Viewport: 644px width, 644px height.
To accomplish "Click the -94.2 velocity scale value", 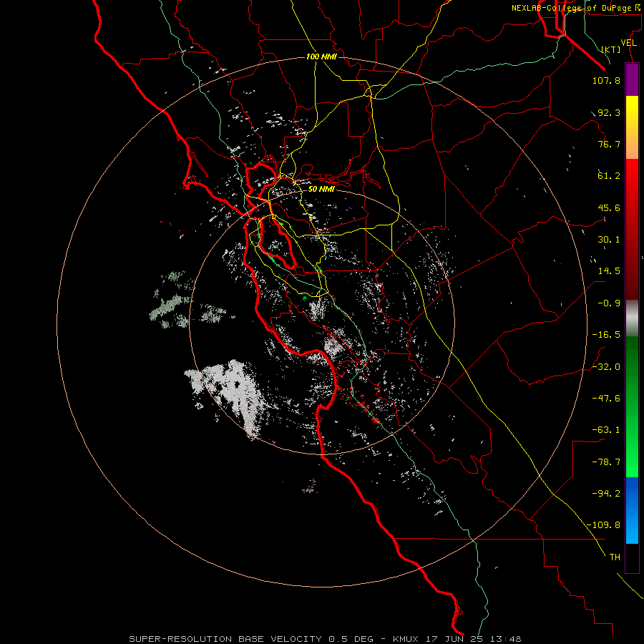I will click(x=606, y=493).
